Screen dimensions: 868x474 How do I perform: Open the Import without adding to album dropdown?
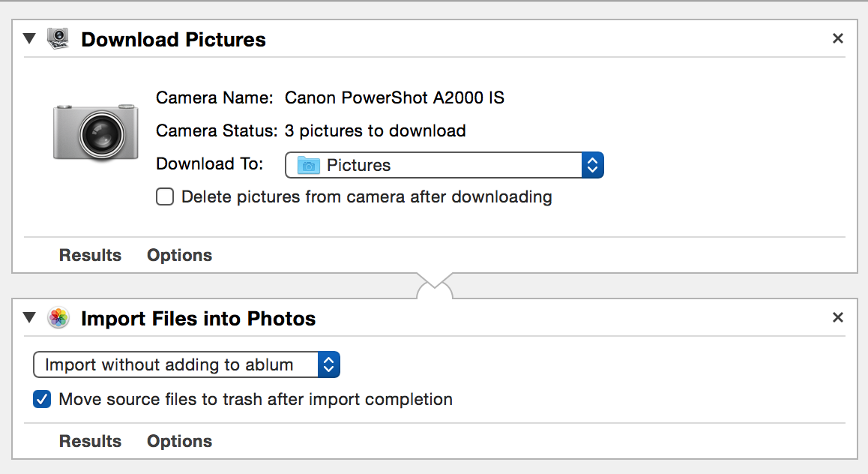[187, 365]
